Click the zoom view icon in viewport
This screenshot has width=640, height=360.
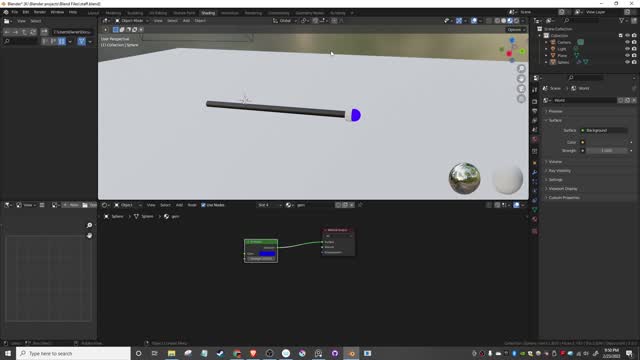coord(521,69)
